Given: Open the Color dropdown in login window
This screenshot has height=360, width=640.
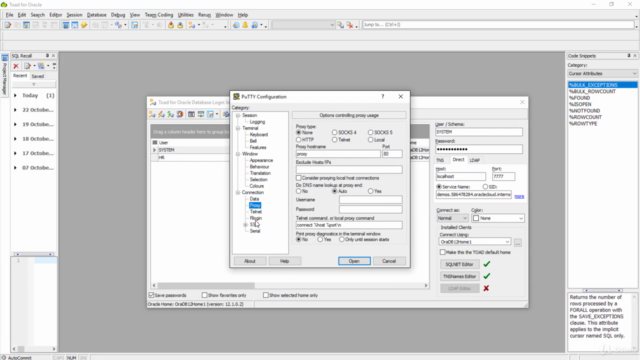Looking at the screenshot, I should click(498, 218).
